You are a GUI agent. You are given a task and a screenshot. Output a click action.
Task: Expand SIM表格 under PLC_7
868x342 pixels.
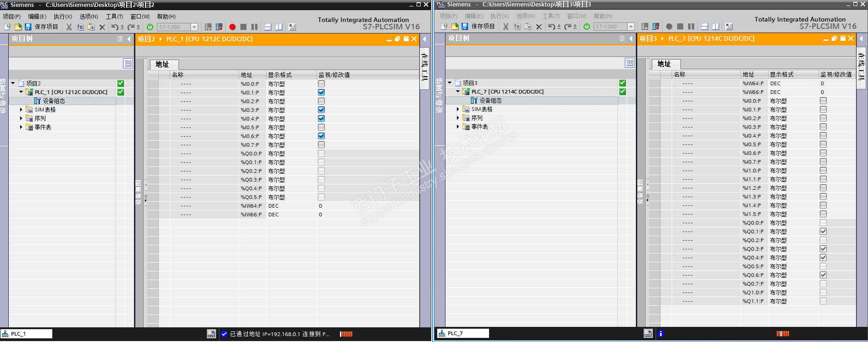pyautogui.click(x=458, y=110)
